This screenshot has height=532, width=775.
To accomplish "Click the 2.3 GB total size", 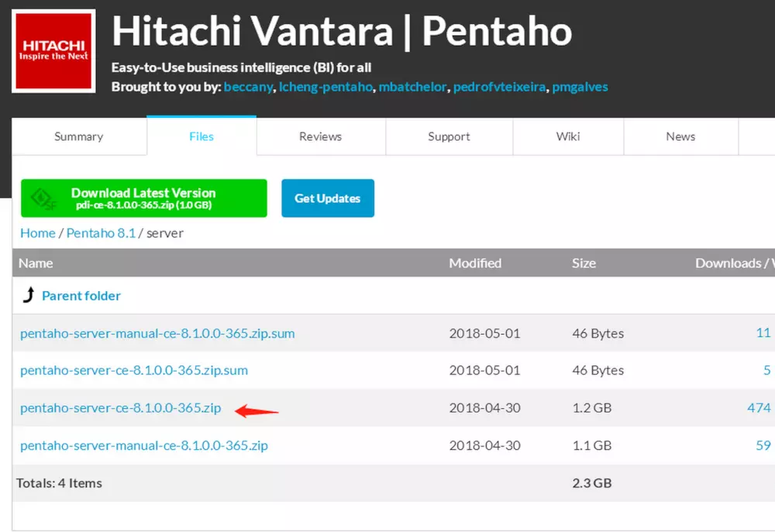I will (592, 483).
